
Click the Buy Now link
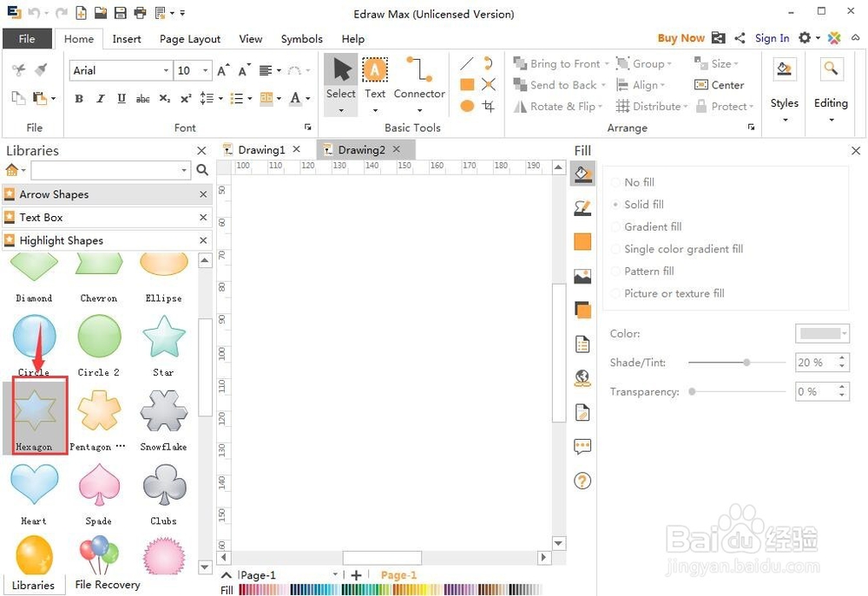pyautogui.click(x=681, y=38)
